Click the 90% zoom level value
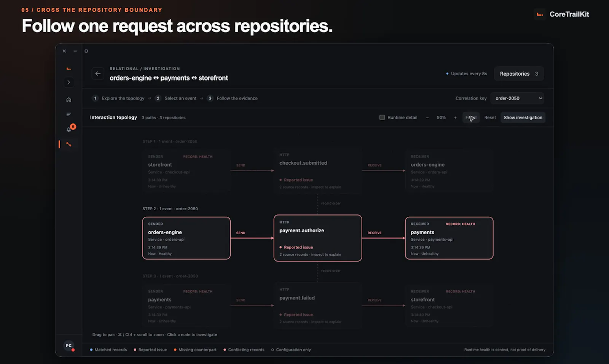 point(441,118)
